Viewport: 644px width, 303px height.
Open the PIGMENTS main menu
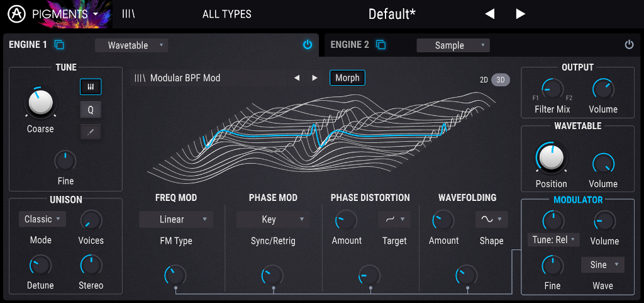tap(65, 14)
